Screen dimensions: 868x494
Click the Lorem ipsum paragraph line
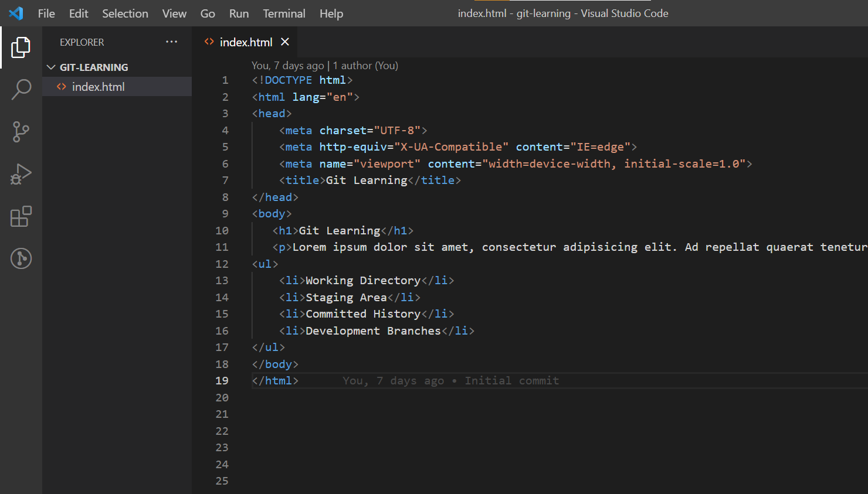coord(570,247)
